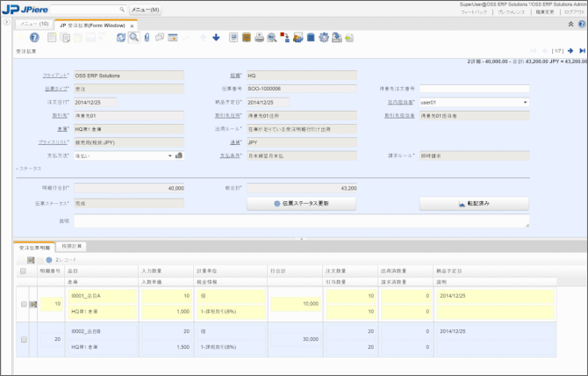Click the 取引先 field label link
Image resolution: width=588 pixels, height=376 pixels.
pos(60,116)
